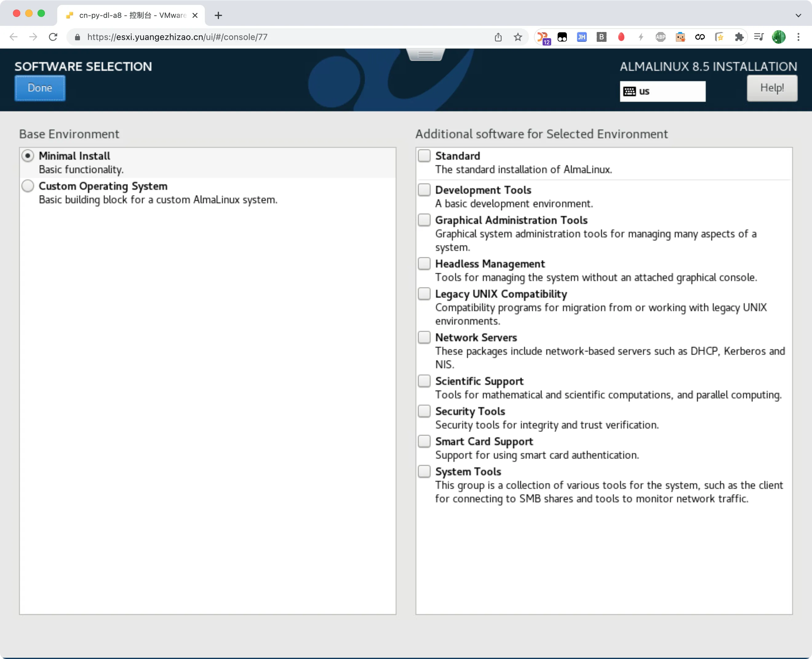Check Legacy UNIX Compatibility

pyautogui.click(x=424, y=294)
